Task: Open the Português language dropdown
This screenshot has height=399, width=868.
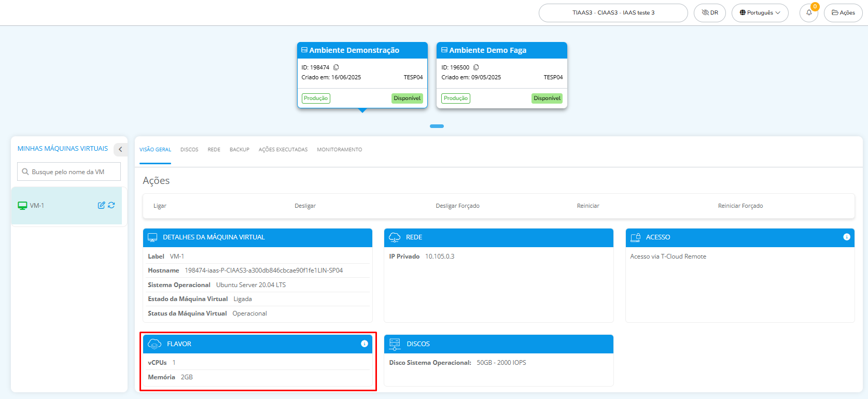Action: click(x=760, y=13)
